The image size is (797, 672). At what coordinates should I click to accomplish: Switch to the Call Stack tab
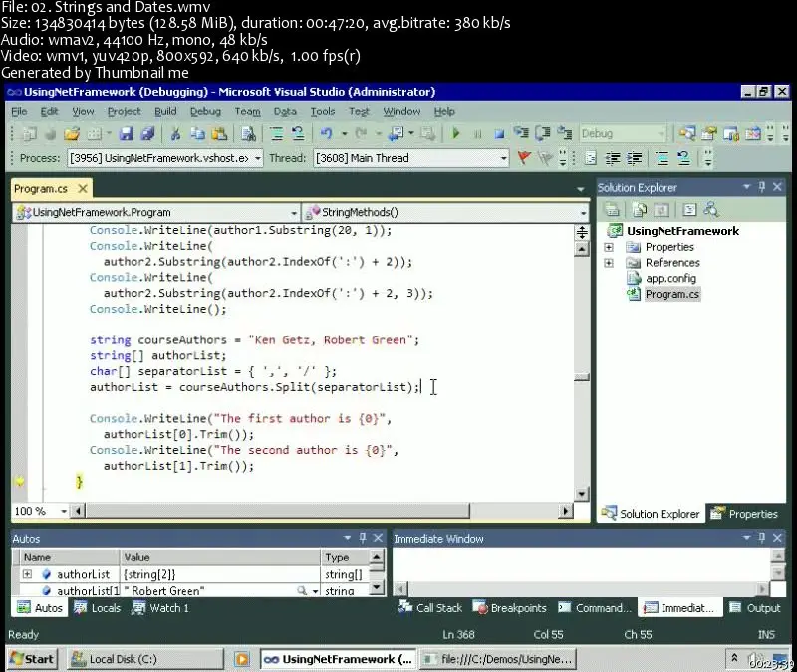click(x=430, y=608)
